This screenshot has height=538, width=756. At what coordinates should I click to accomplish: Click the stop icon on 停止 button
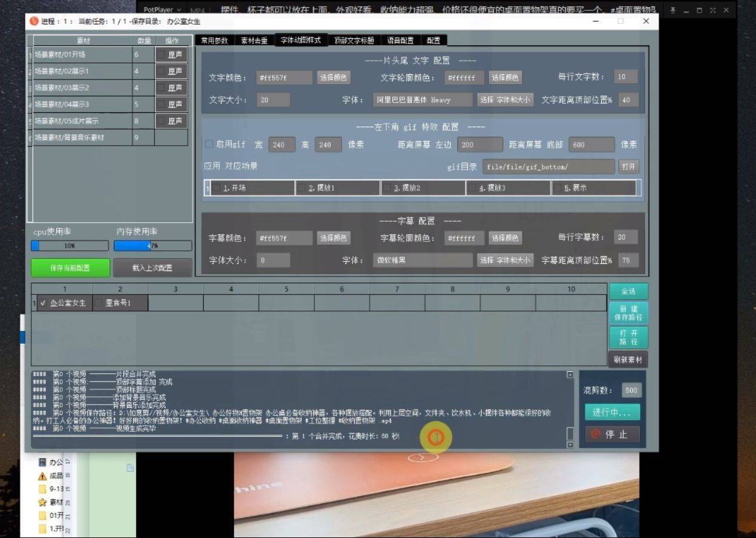595,434
